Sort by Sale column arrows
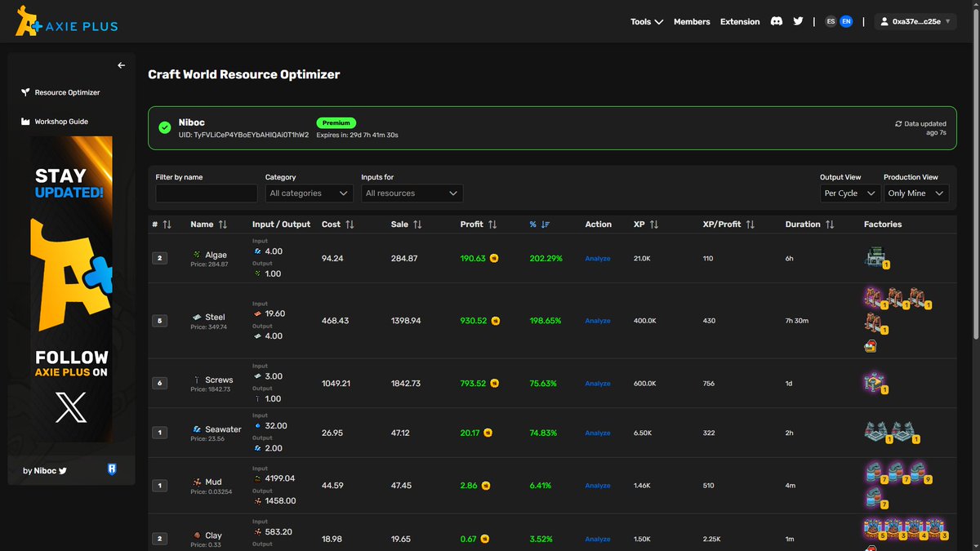Viewport: 980px width, 551px height. point(417,224)
